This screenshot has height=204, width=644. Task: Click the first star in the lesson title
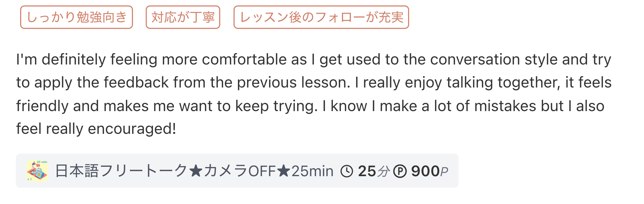[196, 171]
